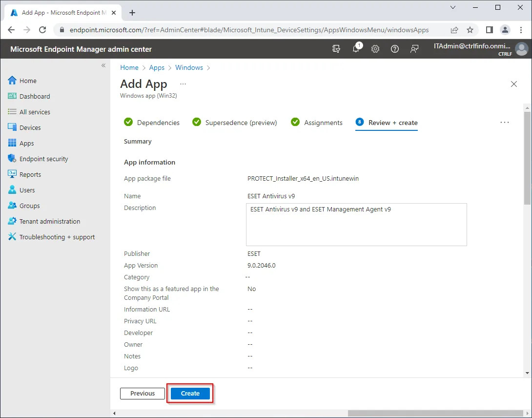Click the horizontal scrollbar left arrow
The height and width of the screenshot is (418, 532).
click(114, 413)
